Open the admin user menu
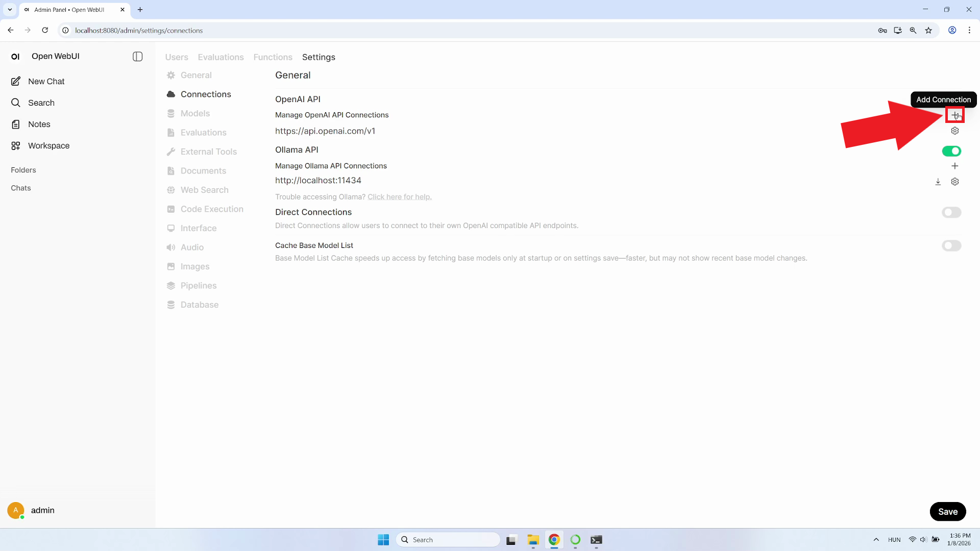Viewport: 980px width, 551px height. 42,510
